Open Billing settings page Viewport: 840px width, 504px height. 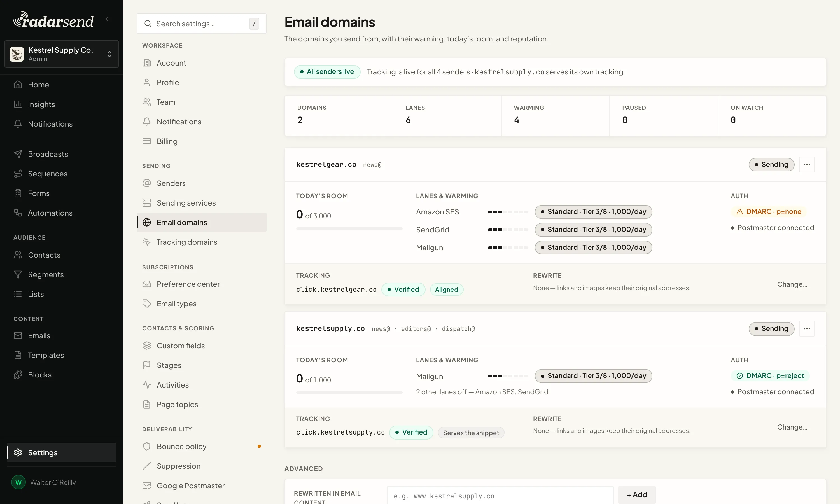pyautogui.click(x=201, y=141)
